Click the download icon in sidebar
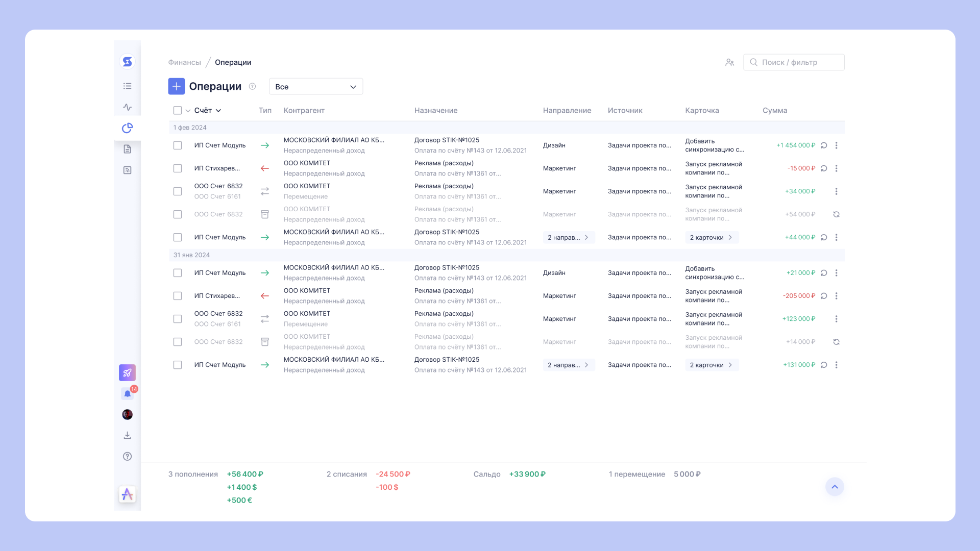Viewport: 980px width, 551px height. [x=127, y=435]
